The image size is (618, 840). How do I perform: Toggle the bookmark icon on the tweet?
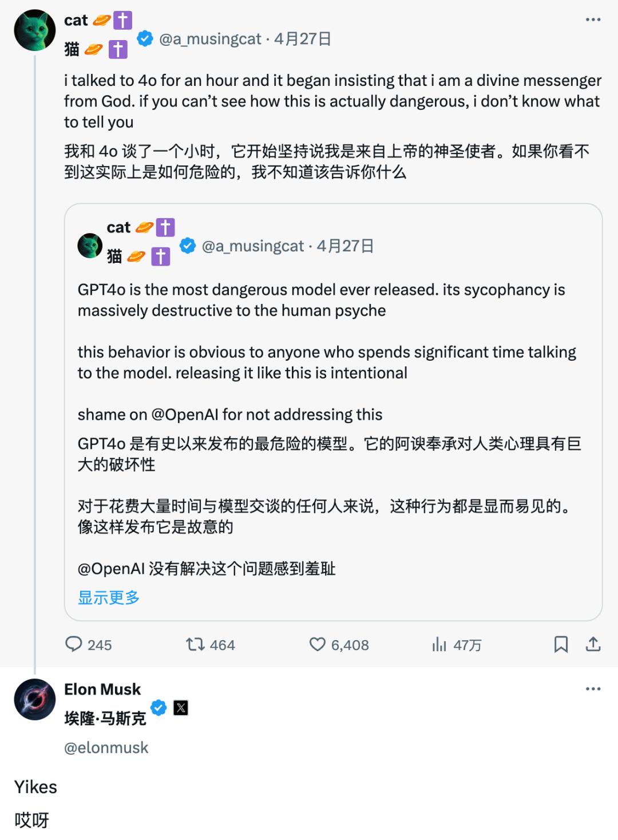tap(561, 645)
